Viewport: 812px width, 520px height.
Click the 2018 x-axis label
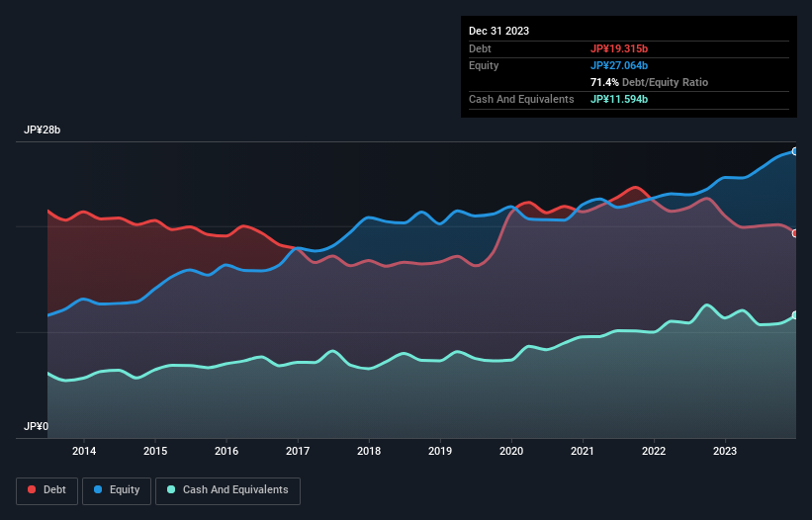pos(369,451)
